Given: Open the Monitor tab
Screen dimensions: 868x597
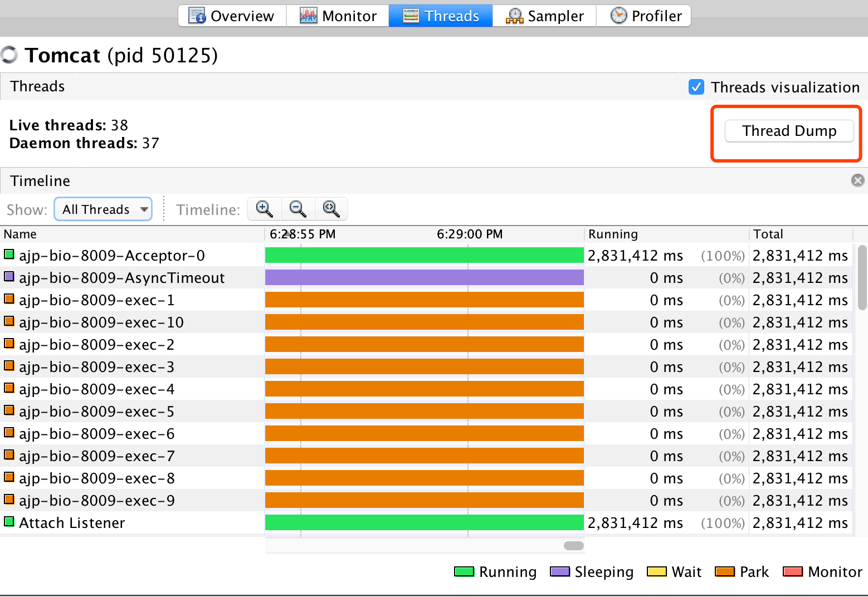Looking at the screenshot, I should click(x=338, y=16).
